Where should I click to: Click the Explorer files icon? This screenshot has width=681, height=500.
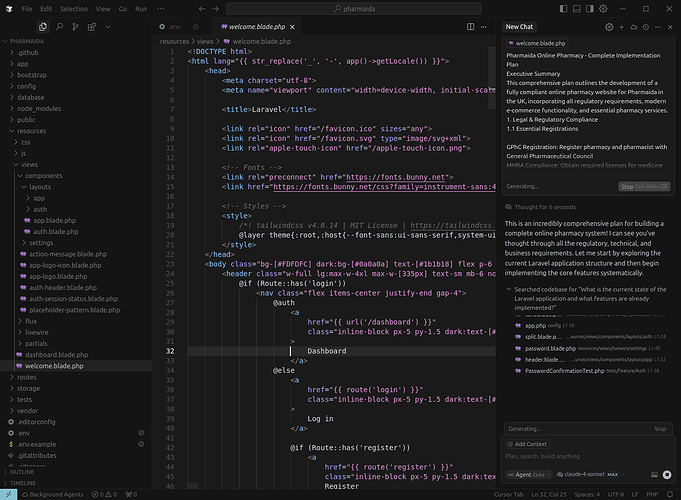point(44,27)
